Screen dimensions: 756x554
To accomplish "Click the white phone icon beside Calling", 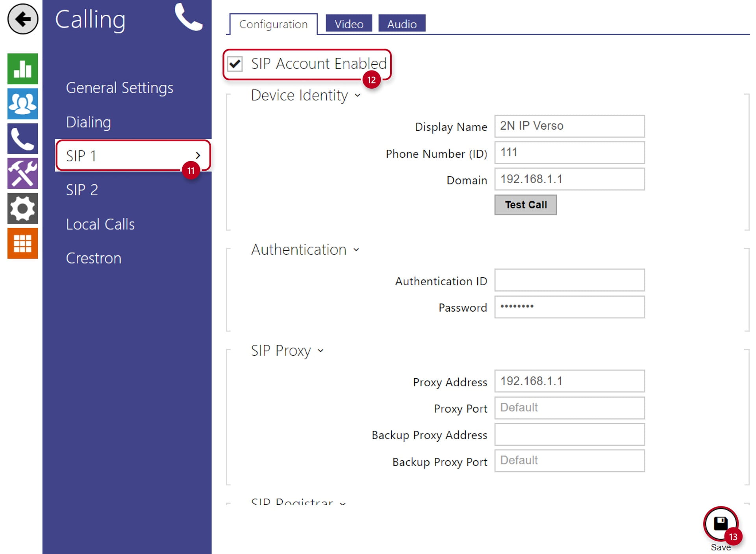I will point(189,17).
